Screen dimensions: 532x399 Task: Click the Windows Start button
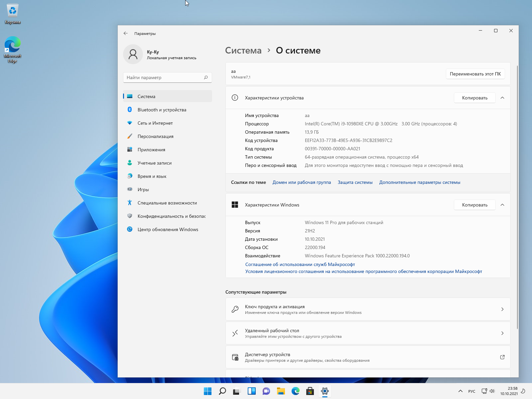click(207, 391)
